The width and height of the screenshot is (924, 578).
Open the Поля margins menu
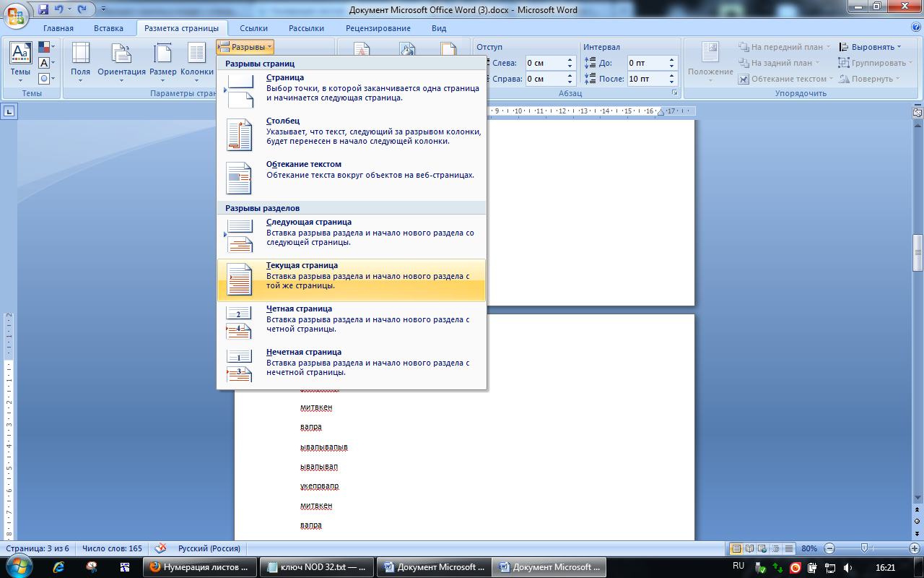pyautogui.click(x=80, y=62)
